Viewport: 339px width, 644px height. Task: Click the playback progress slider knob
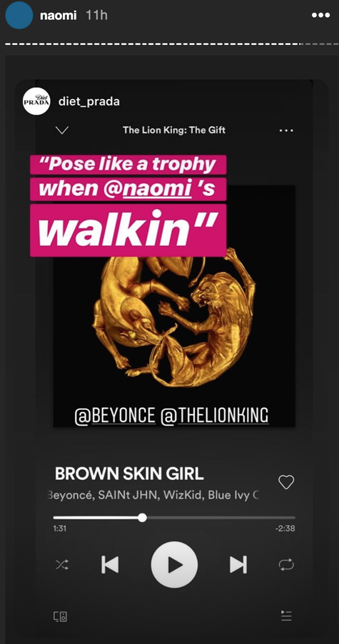pos(142,518)
